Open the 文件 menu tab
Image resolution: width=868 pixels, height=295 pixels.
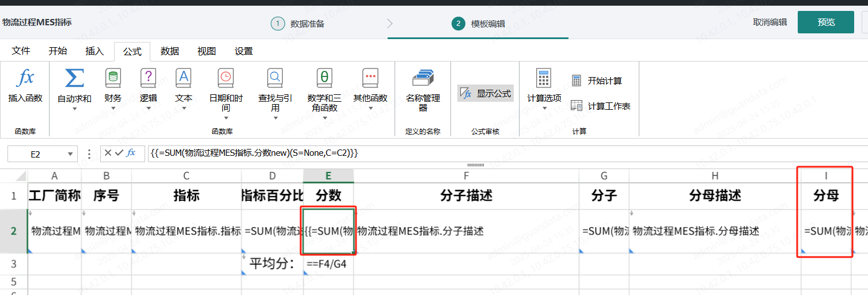coord(21,51)
